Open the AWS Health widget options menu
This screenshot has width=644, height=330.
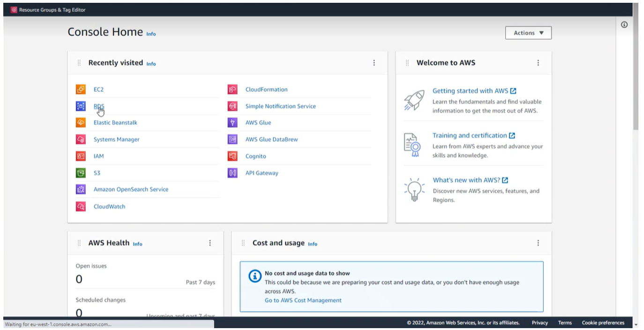click(210, 243)
